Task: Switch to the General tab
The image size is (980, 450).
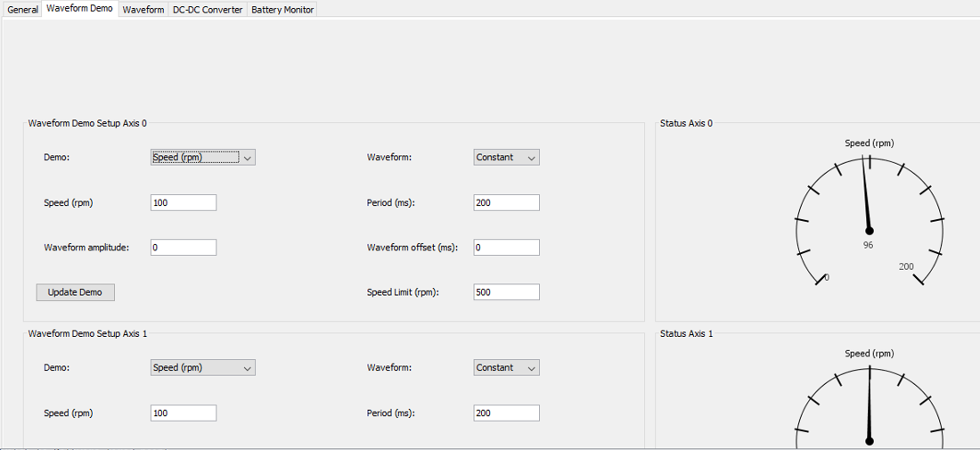Action: pos(22,10)
